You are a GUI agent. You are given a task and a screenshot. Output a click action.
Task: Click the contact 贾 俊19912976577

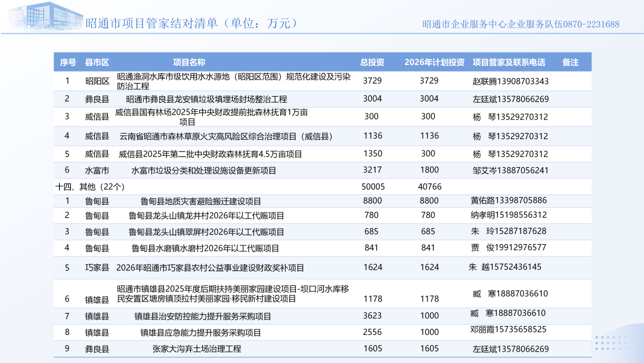pos(509,248)
